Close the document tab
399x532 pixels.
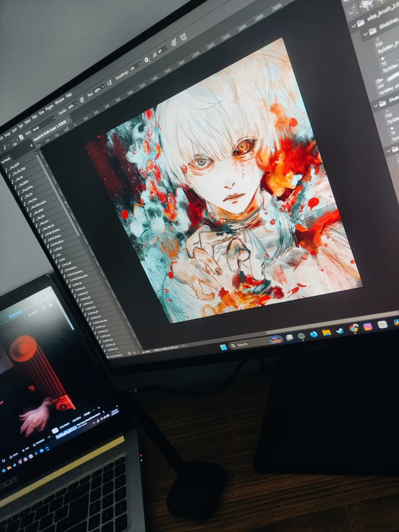[x=69, y=120]
